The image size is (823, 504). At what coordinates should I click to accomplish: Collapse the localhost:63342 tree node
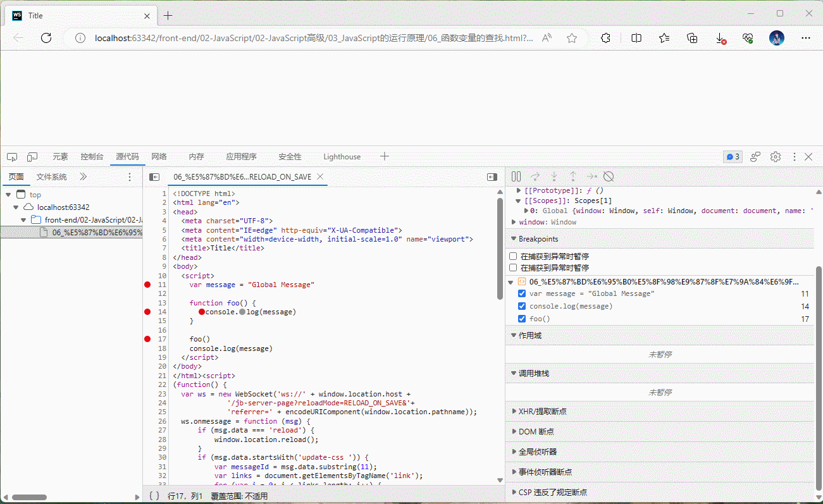17,207
